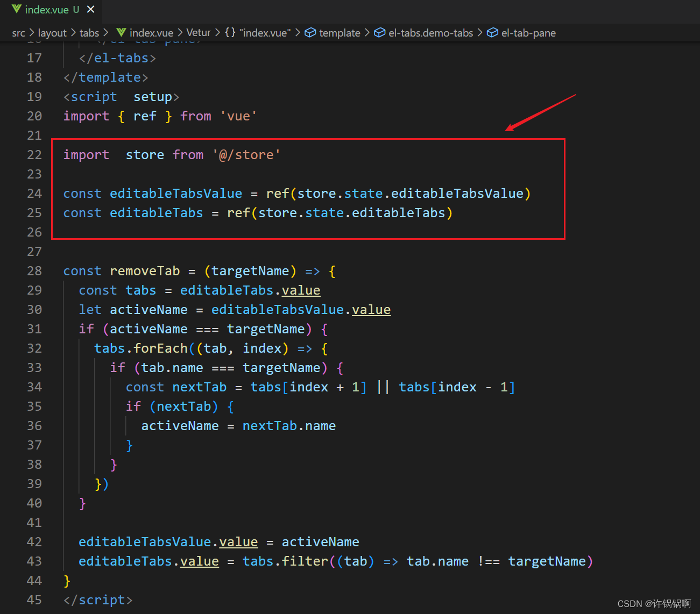This screenshot has width=700, height=614.
Task: Click 'if (nextTab)' condition on line 35
Action: pyautogui.click(x=172, y=406)
